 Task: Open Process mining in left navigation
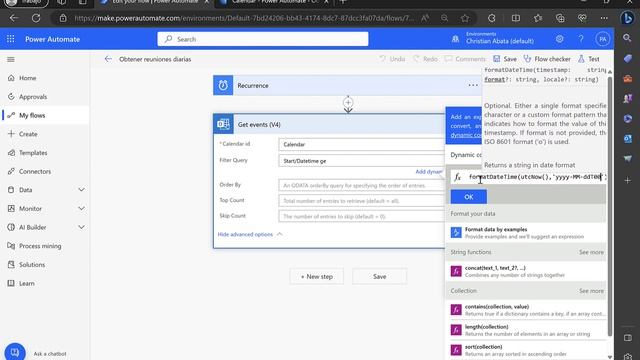coord(40,246)
